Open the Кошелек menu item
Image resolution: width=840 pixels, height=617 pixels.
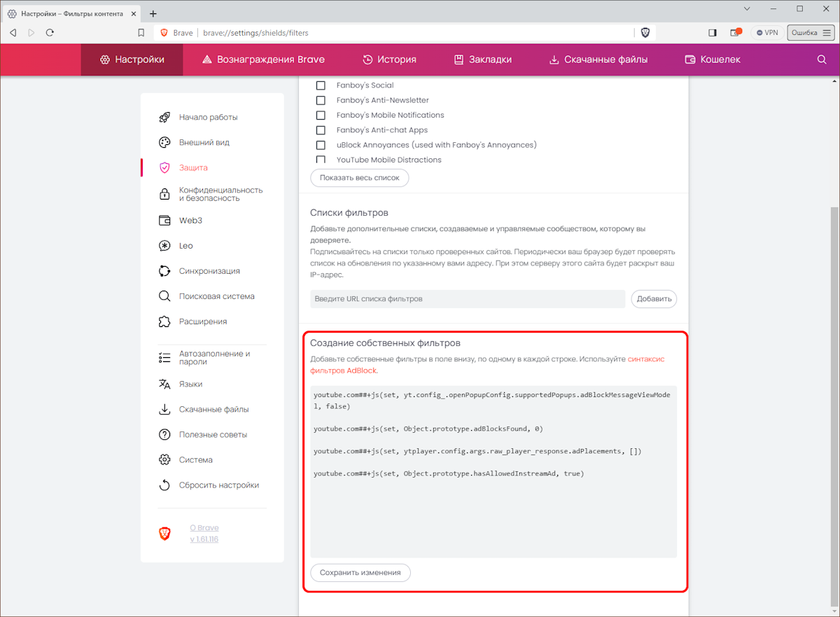(712, 60)
